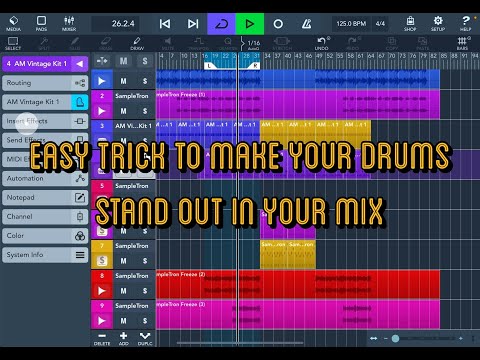This screenshot has height=360, width=480.
Task: Solo SampleTron track 9
Action: click(145, 321)
